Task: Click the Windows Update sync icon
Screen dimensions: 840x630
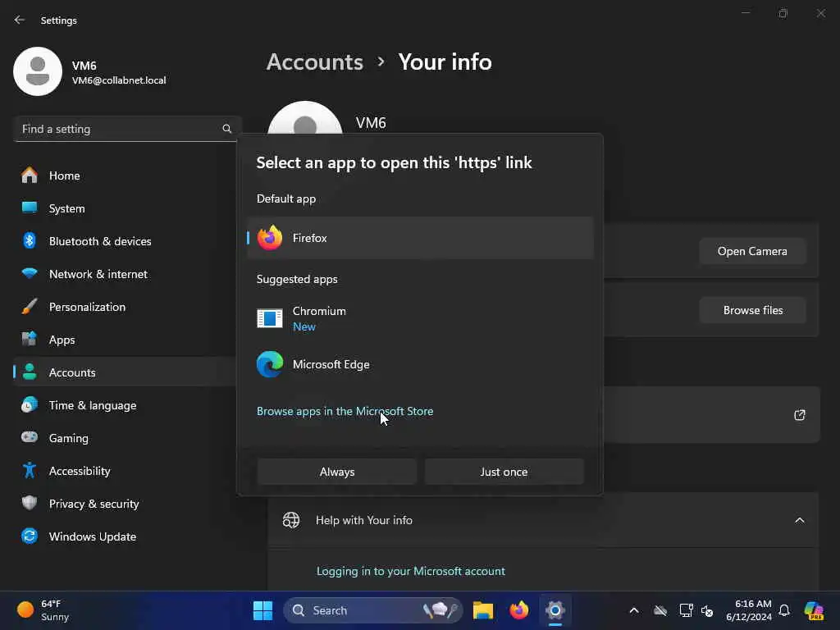Action: (30, 536)
